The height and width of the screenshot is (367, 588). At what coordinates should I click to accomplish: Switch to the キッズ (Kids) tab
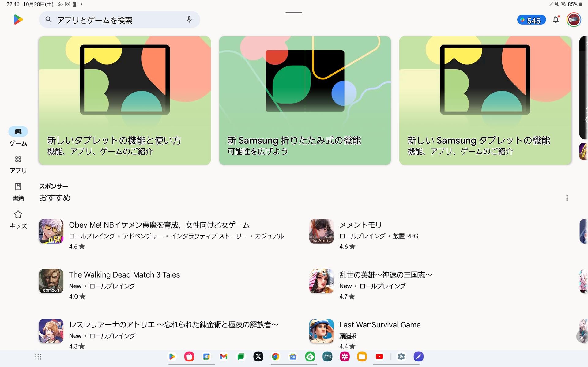tap(18, 219)
